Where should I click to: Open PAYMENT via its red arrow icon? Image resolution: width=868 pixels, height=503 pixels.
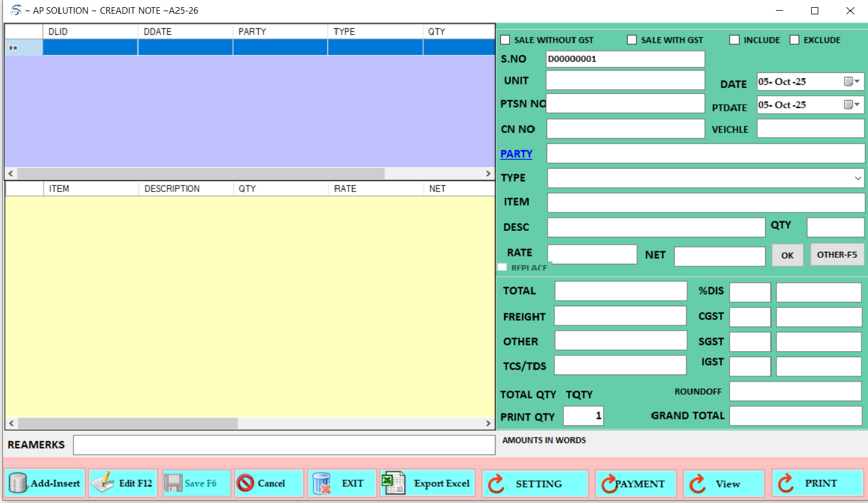pos(609,483)
